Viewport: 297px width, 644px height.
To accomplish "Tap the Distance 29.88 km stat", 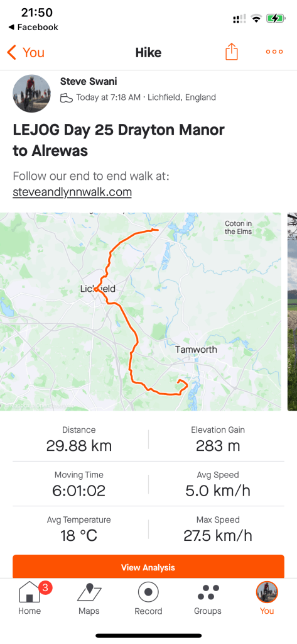I will (78, 440).
